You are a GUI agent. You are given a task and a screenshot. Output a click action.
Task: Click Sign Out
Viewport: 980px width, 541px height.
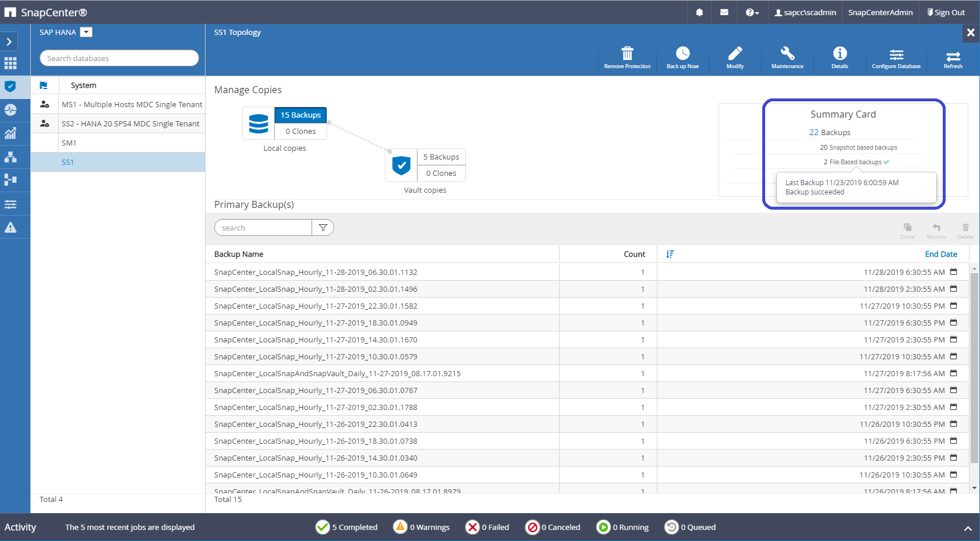pos(946,12)
